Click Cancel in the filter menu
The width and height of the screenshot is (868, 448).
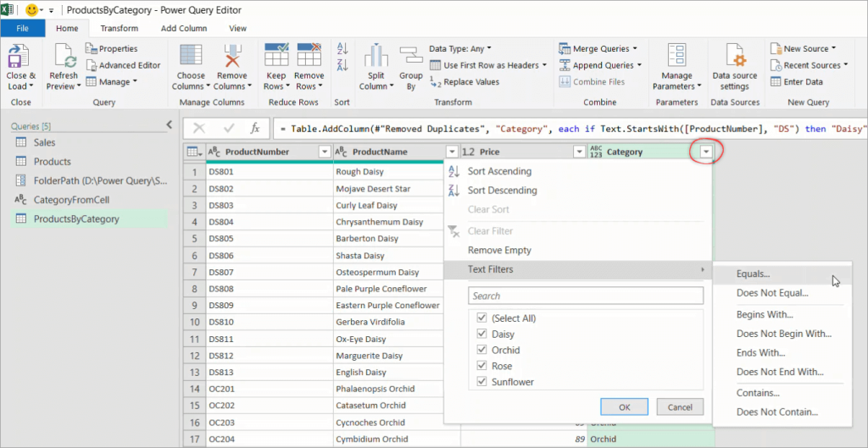click(680, 407)
